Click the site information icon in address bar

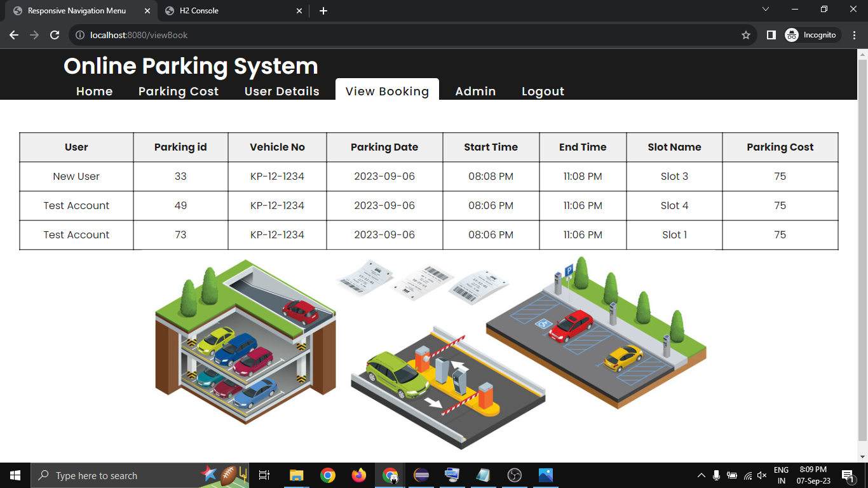pyautogui.click(x=80, y=35)
